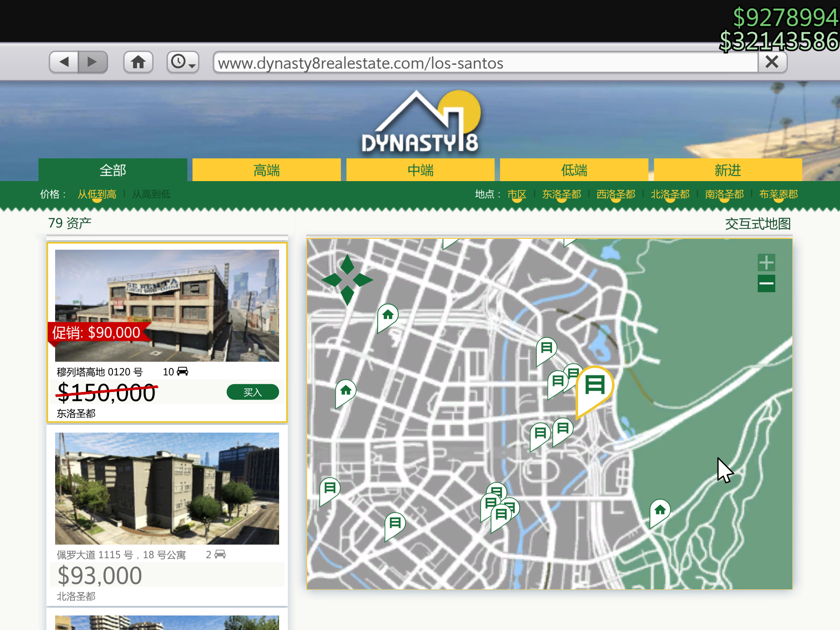Click the 交互式地图 heading
This screenshot has height=630, width=840.
point(758,224)
